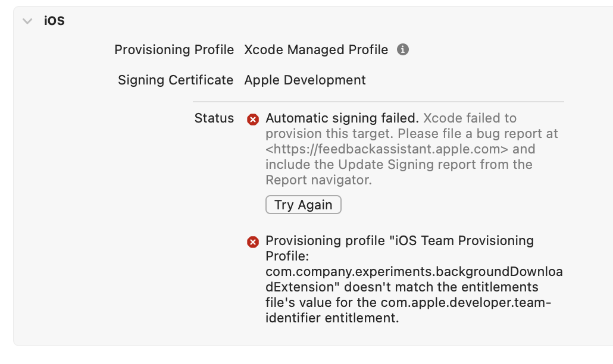The width and height of the screenshot is (613, 364).
Task: Select the Xcode Managed Profile value
Action: point(316,50)
